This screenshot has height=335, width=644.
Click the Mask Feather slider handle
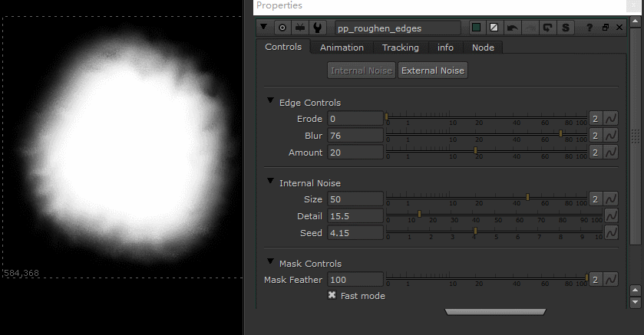(587, 278)
